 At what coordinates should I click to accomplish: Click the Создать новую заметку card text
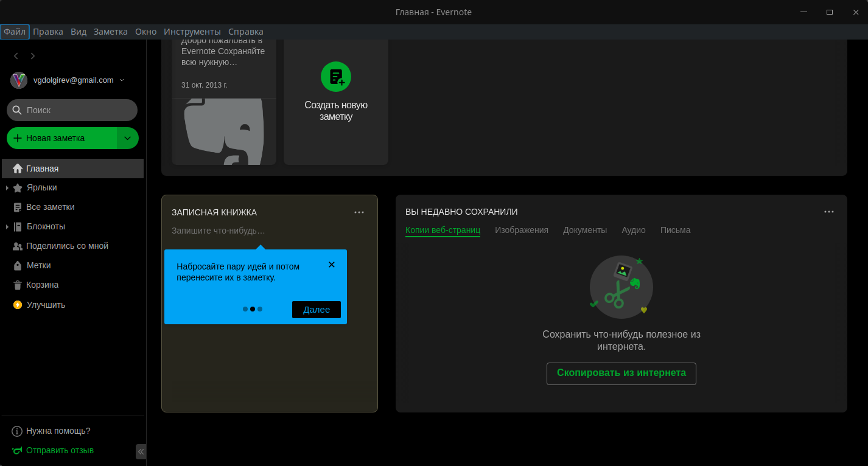336,111
